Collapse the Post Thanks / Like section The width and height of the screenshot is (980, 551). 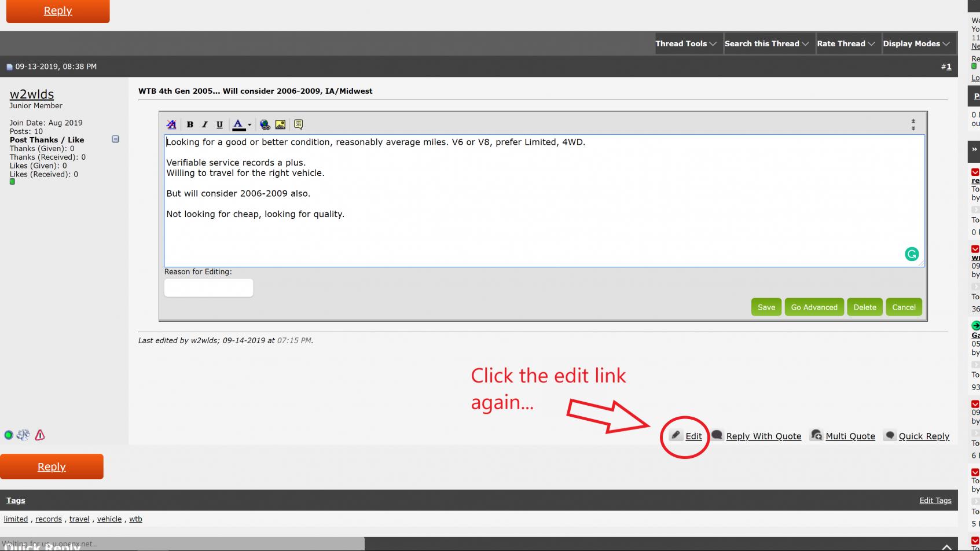click(x=115, y=139)
